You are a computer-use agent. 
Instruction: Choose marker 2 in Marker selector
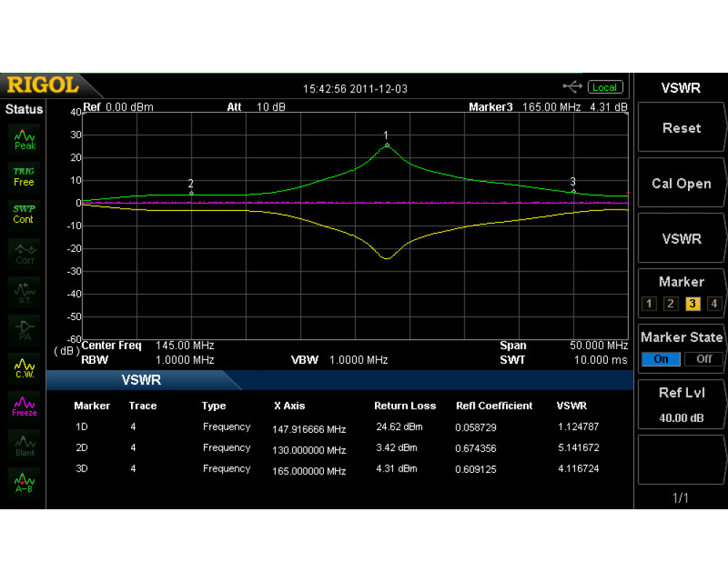coord(671,304)
